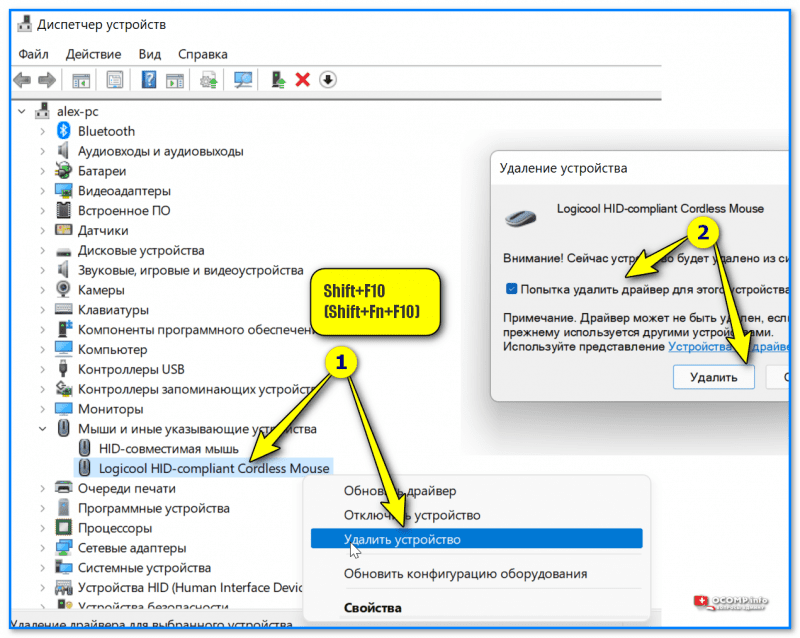800x638 pixels.
Task: Toggle the attempt to remove driver checkbox
Action: 511,289
